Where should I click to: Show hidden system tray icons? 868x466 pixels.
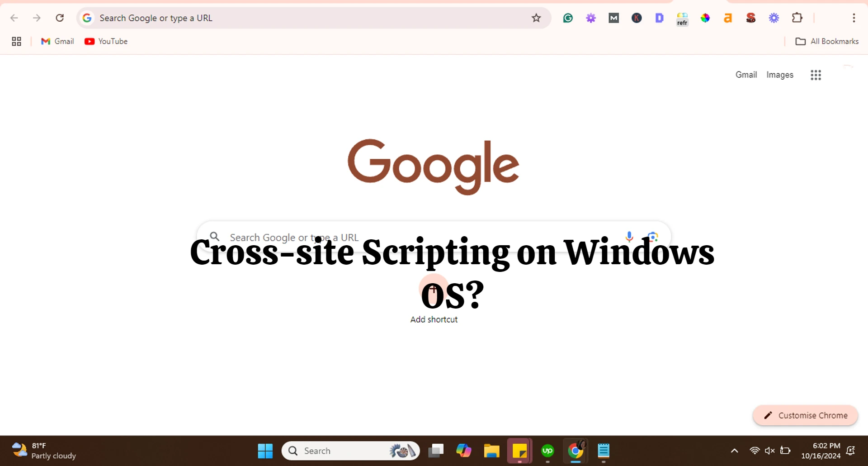734,451
